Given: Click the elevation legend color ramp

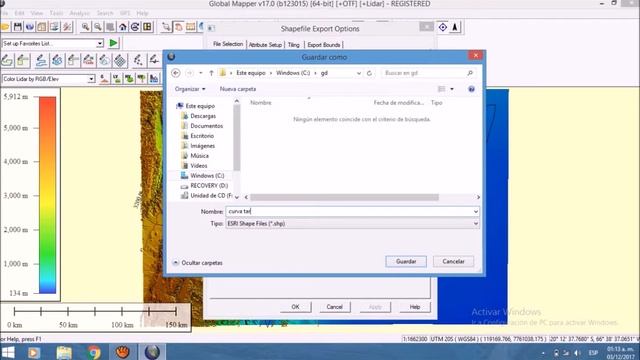Looking at the screenshot, I should pyautogui.click(x=47, y=195).
